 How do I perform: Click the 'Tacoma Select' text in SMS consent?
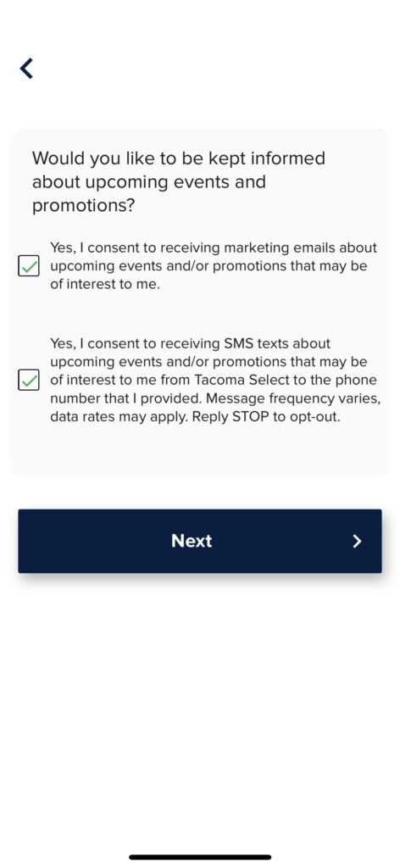point(237,381)
